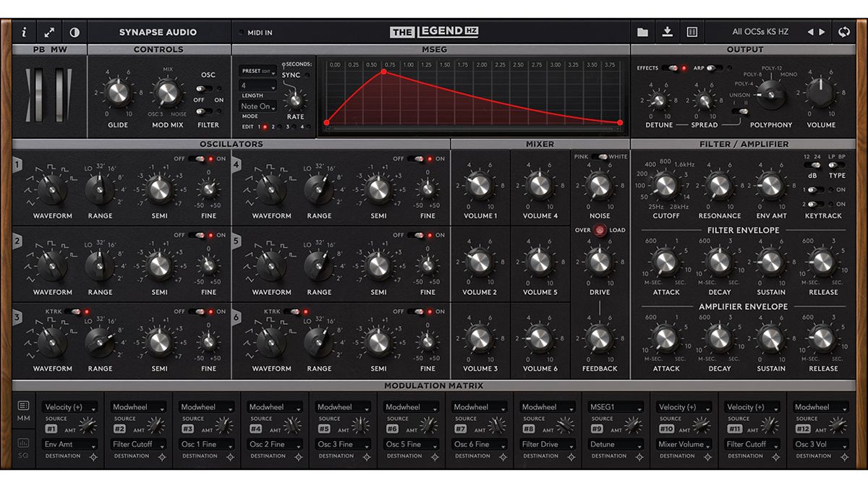Flip the PINK/WHITE noise switch
The image size is (868, 488).
(600, 157)
